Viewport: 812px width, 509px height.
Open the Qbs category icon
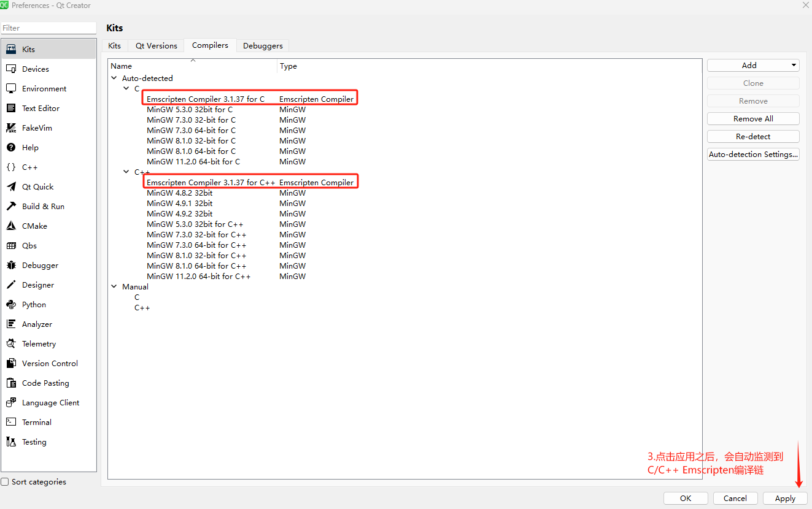coord(11,245)
